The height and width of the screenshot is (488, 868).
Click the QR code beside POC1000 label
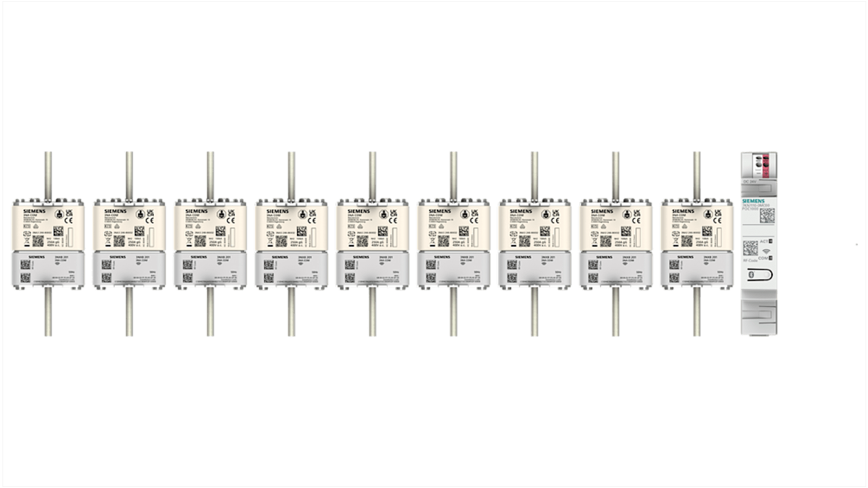[x=767, y=215]
